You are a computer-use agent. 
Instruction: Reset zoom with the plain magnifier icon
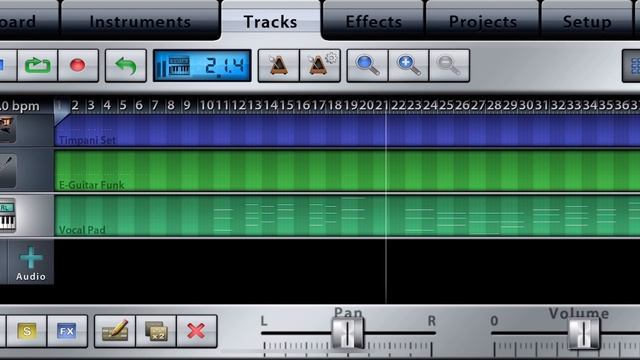pyautogui.click(x=367, y=65)
